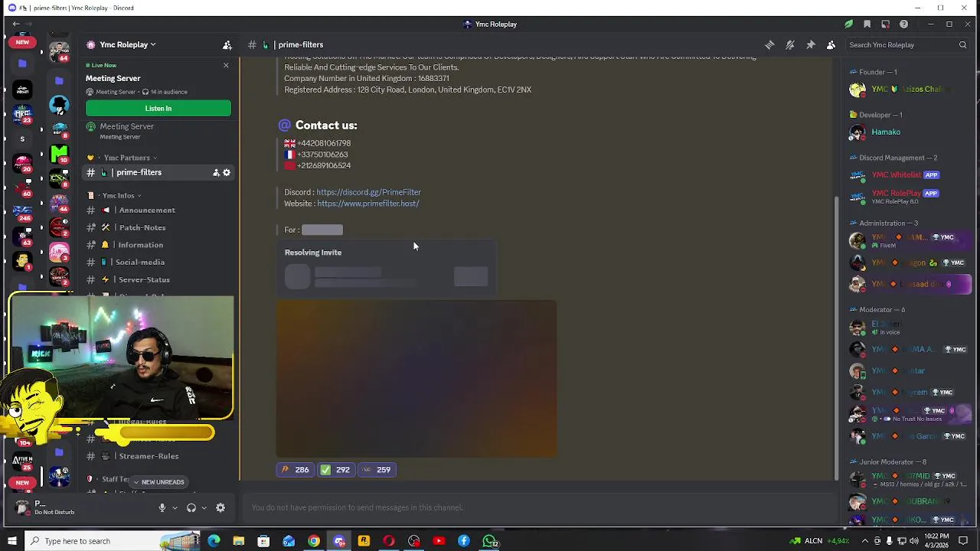Image resolution: width=980 pixels, height=551 pixels.
Task: Open the Information channel
Action: tap(141, 246)
